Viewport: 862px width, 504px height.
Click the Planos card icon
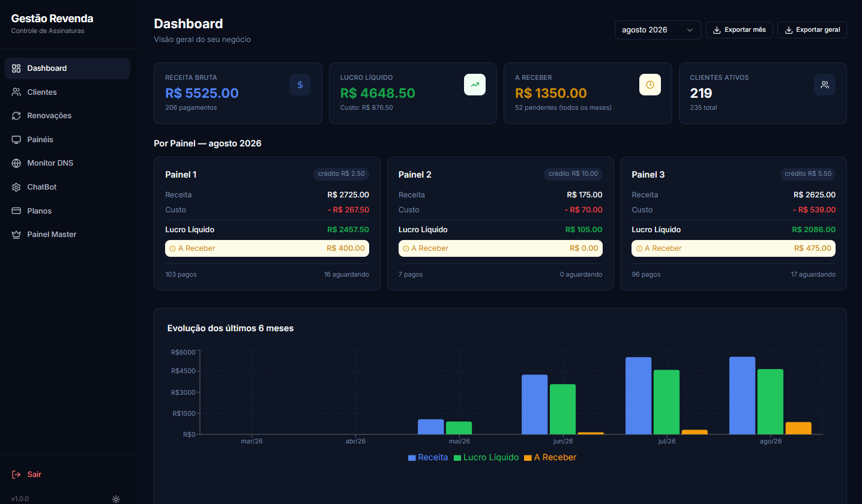16,211
